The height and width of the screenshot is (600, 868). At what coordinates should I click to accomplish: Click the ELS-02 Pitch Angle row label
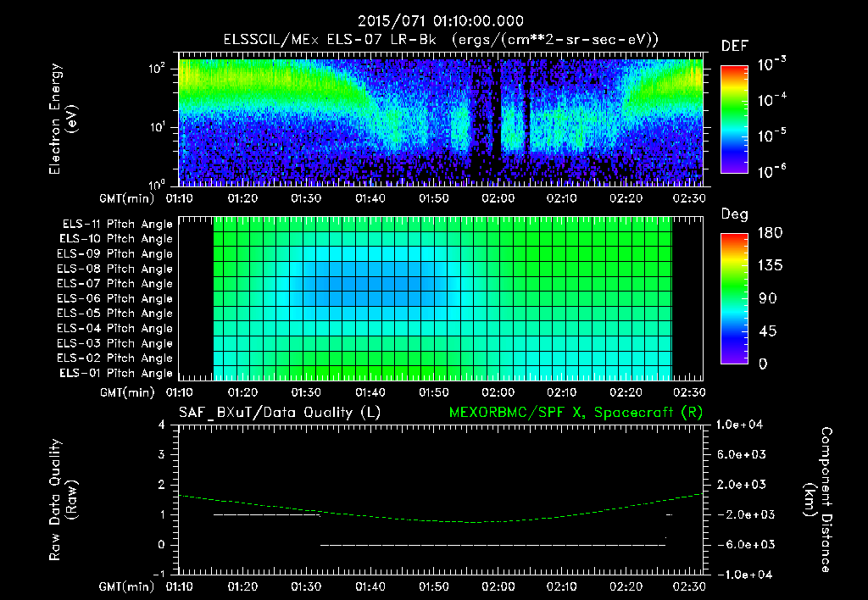point(115,358)
